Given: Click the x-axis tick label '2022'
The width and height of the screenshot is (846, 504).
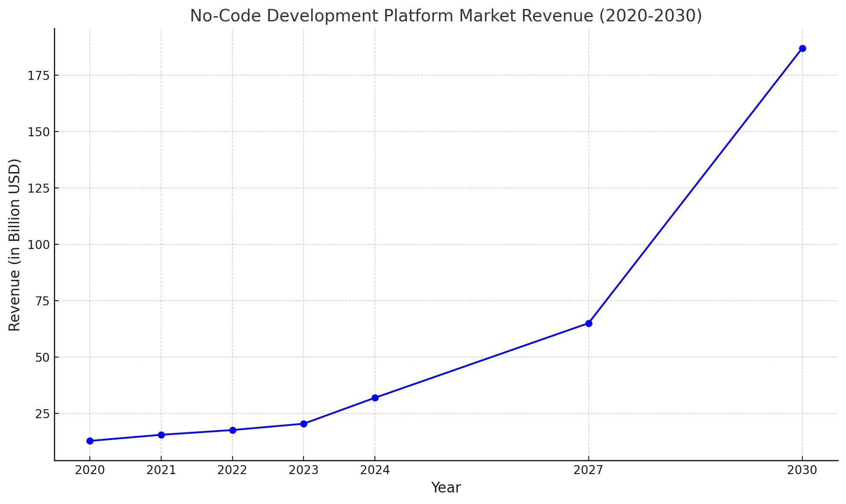Looking at the screenshot, I should click(233, 470).
